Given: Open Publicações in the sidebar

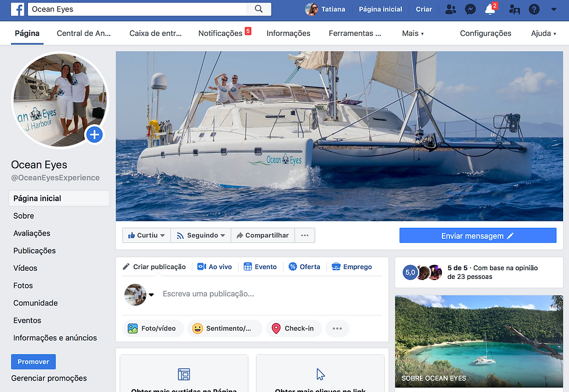Looking at the screenshot, I should click(x=34, y=251).
